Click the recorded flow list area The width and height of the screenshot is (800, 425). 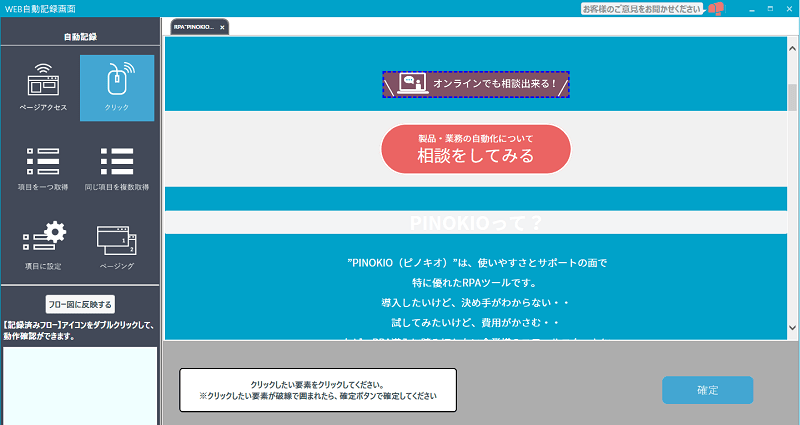click(x=80, y=386)
